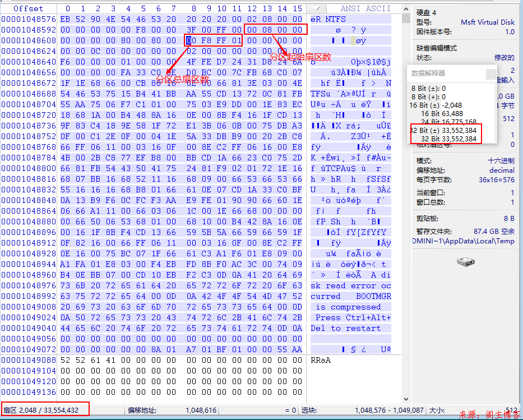523x420 pixels.
Task: Click the 'Msft Virtual Disk' model value
Action: 488,22
